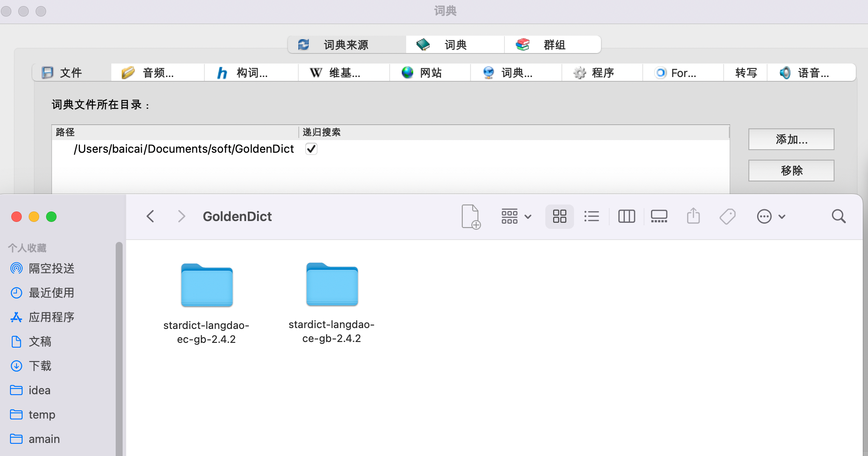Image resolution: width=868 pixels, height=456 pixels.
Task: Click the 移除 remove button
Action: (791, 171)
